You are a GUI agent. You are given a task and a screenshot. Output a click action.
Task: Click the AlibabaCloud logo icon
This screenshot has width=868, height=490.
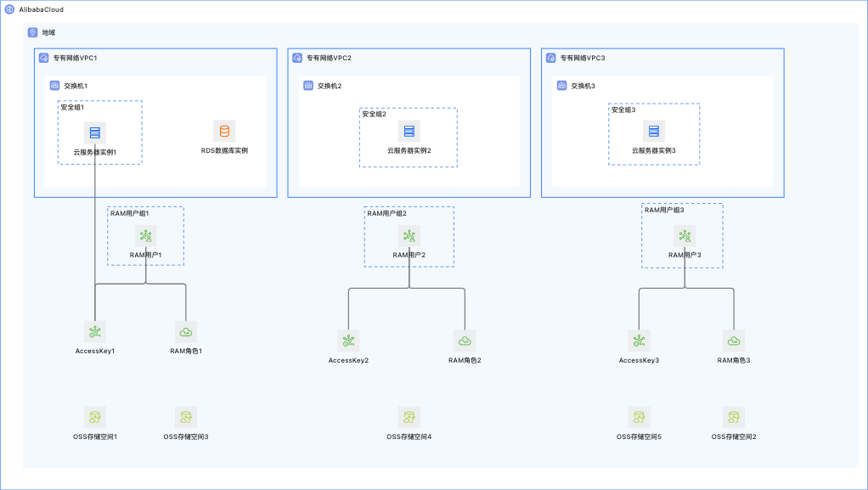point(9,9)
